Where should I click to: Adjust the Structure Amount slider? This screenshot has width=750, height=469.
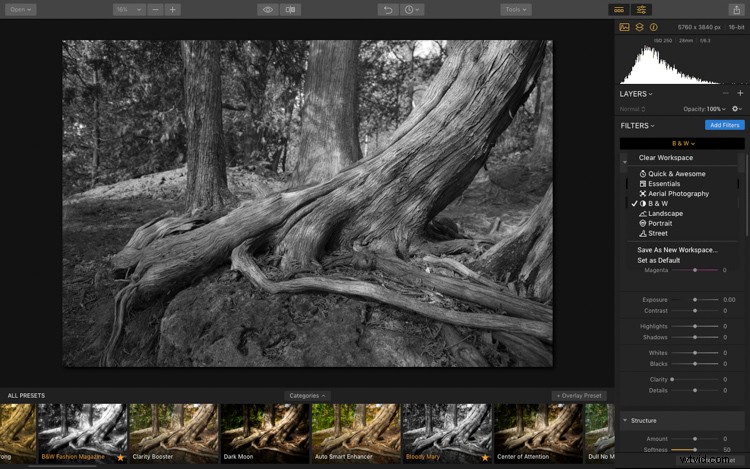point(695,438)
